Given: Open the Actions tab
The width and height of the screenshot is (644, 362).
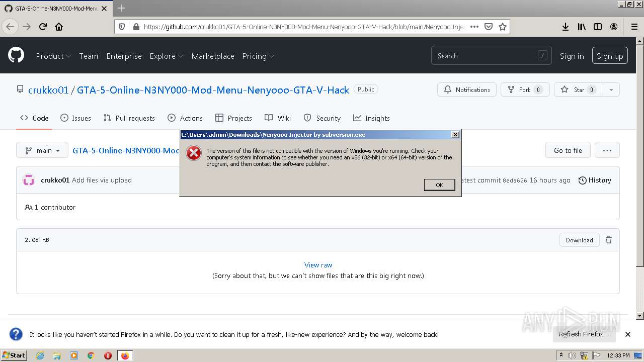Looking at the screenshot, I should click(x=185, y=118).
